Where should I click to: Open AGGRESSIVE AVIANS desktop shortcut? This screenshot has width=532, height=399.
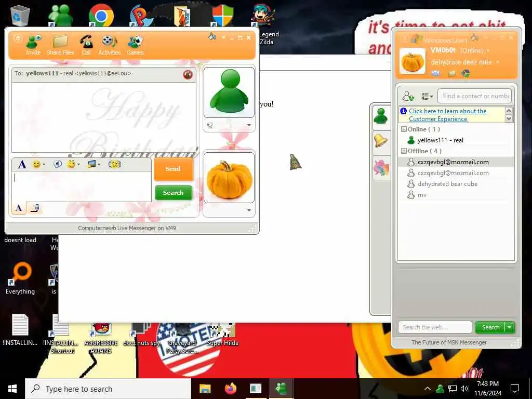[x=101, y=338]
